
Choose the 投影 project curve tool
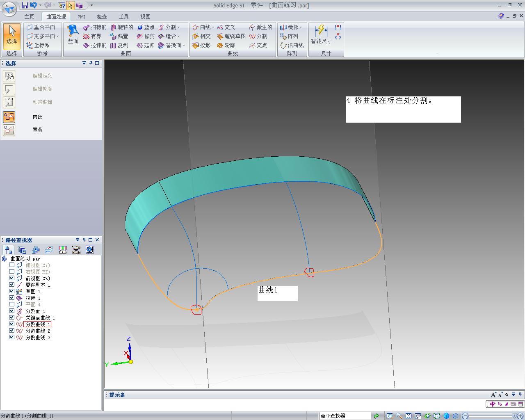coord(201,45)
